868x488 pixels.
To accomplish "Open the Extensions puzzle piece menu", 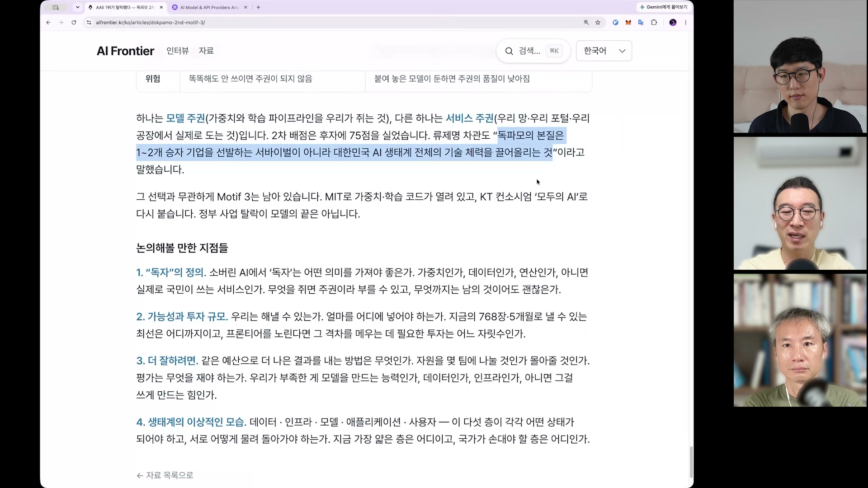I will 654,22.
